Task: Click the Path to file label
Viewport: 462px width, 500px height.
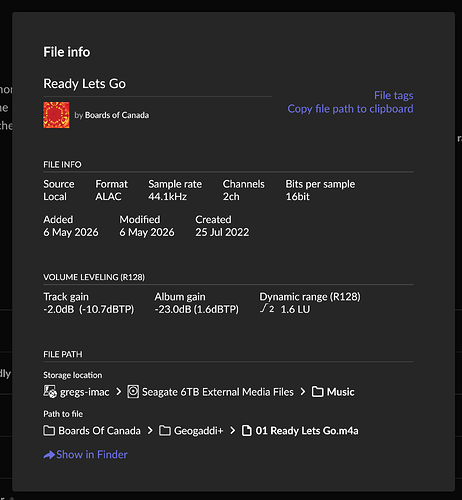Action: click(63, 414)
